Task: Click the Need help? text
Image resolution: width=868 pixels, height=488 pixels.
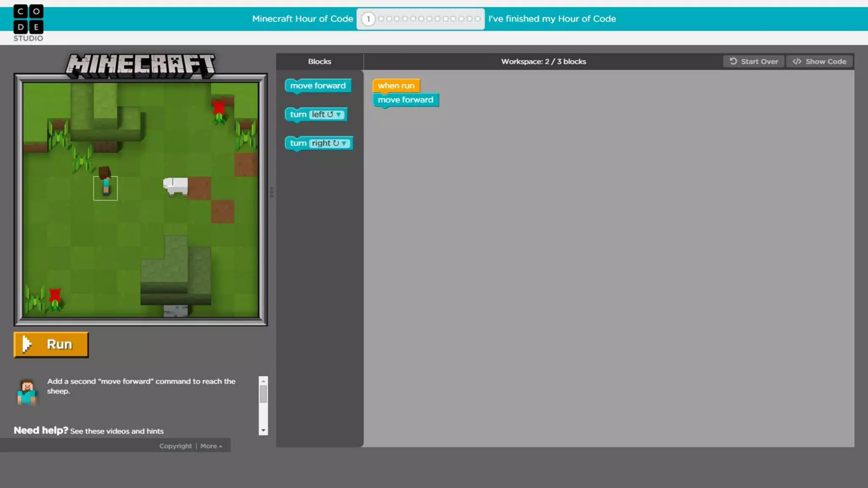Action: click(x=41, y=430)
